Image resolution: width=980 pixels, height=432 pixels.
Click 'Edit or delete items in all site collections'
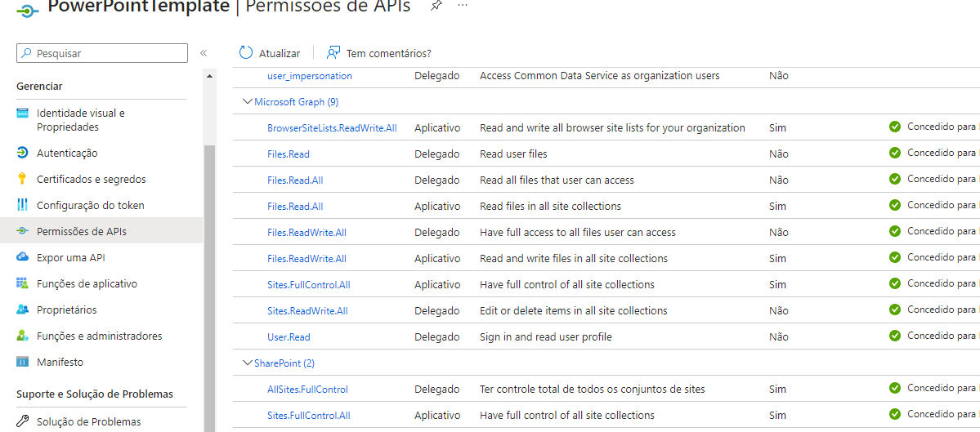coord(573,311)
